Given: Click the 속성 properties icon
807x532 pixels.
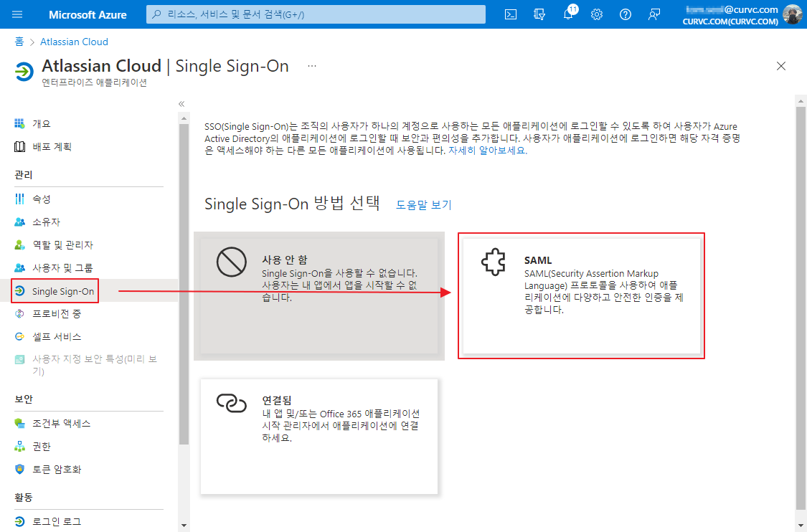Looking at the screenshot, I should (x=19, y=199).
